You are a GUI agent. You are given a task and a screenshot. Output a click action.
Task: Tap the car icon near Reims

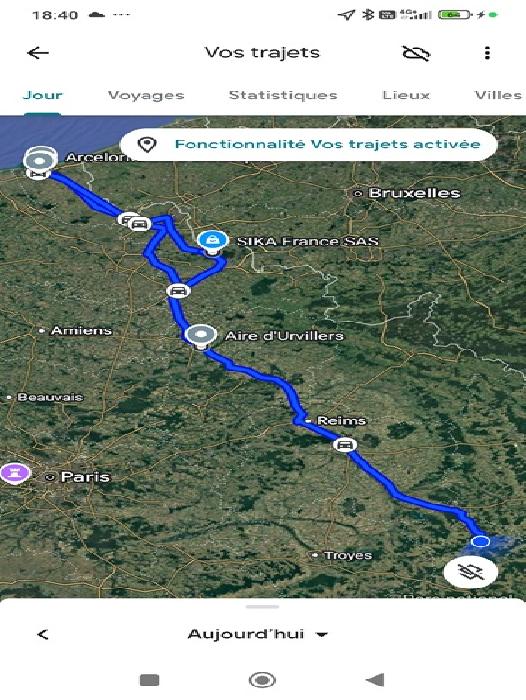pos(345,445)
